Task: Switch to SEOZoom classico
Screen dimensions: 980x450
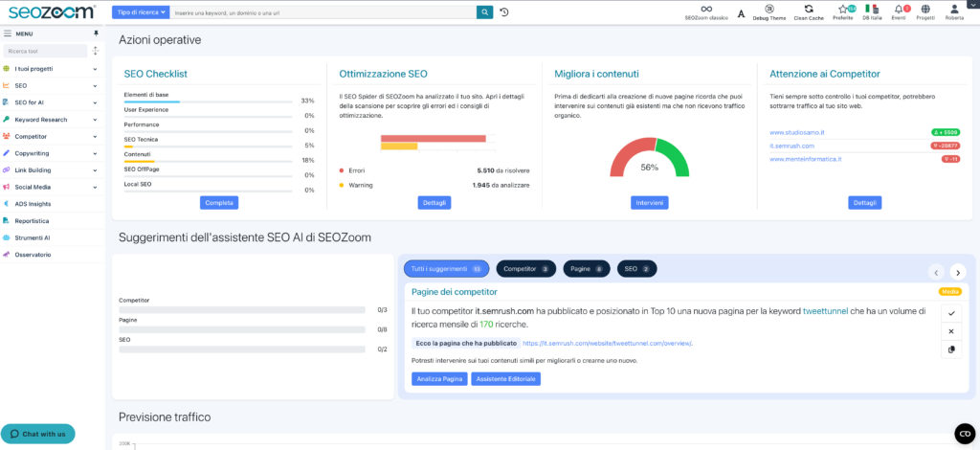Action: [x=706, y=9]
